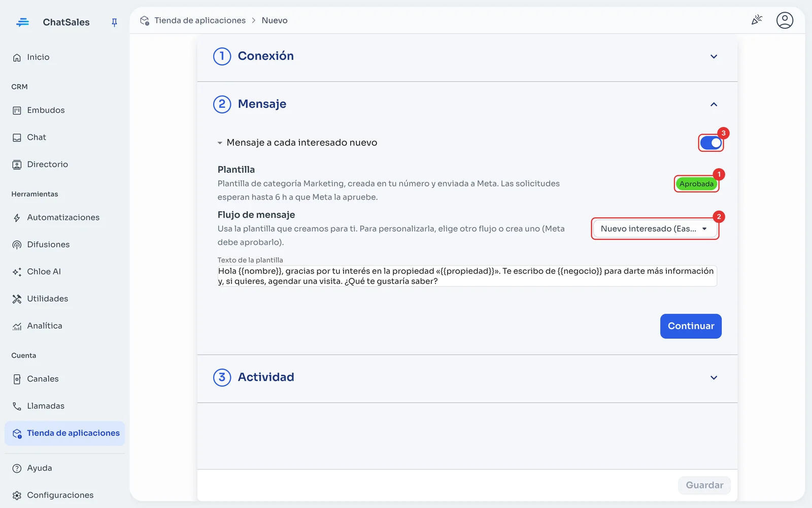Click the ChatSales logo icon

[x=22, y=22]
